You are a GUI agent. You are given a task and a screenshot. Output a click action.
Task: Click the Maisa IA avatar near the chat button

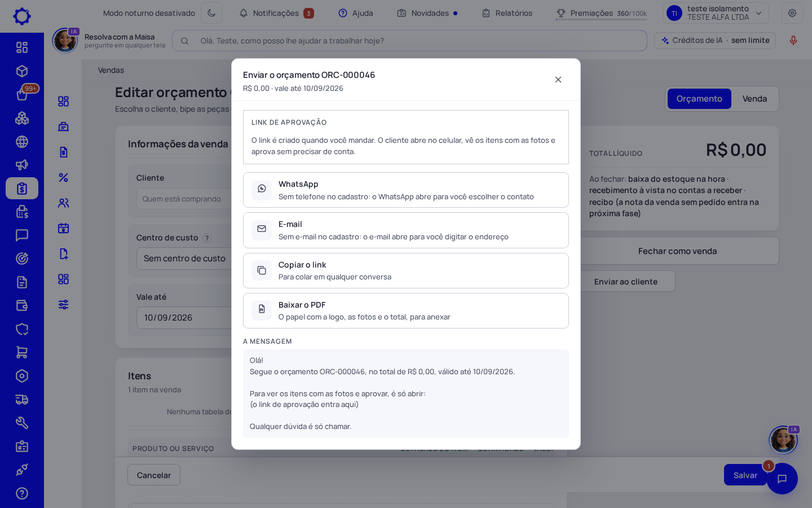[783, 440]
